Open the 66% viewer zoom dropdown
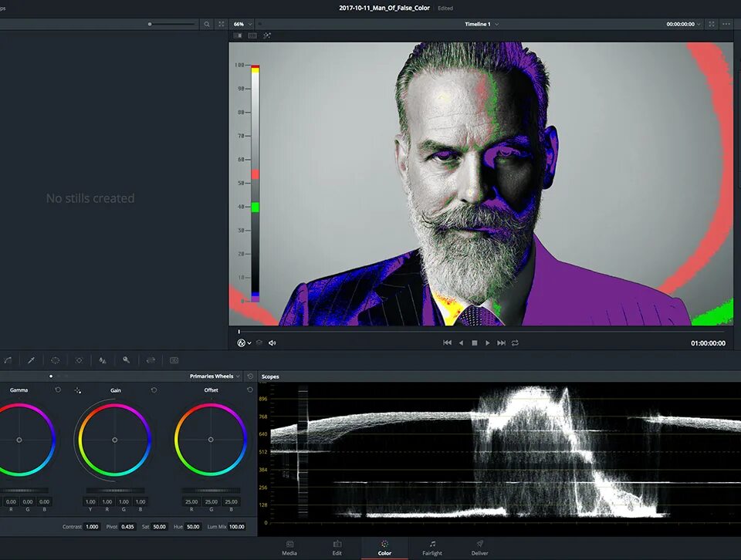The width and height of the screenshot is (741, 560). coord(242,24)
